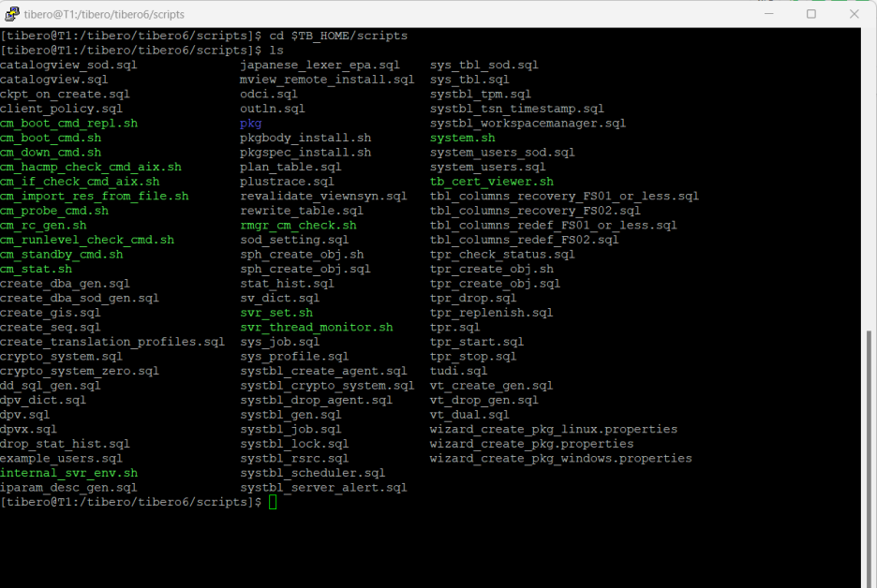
Task: Click file dd_sql_gen.sql
Action: 51,386
